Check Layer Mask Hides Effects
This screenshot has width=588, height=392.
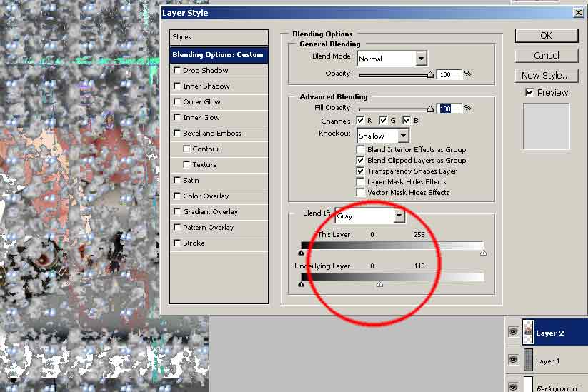click(360, 182)
